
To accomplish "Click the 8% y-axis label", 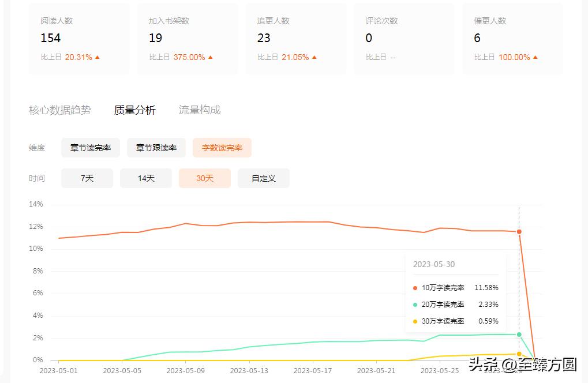I will (x=38, y=271).
